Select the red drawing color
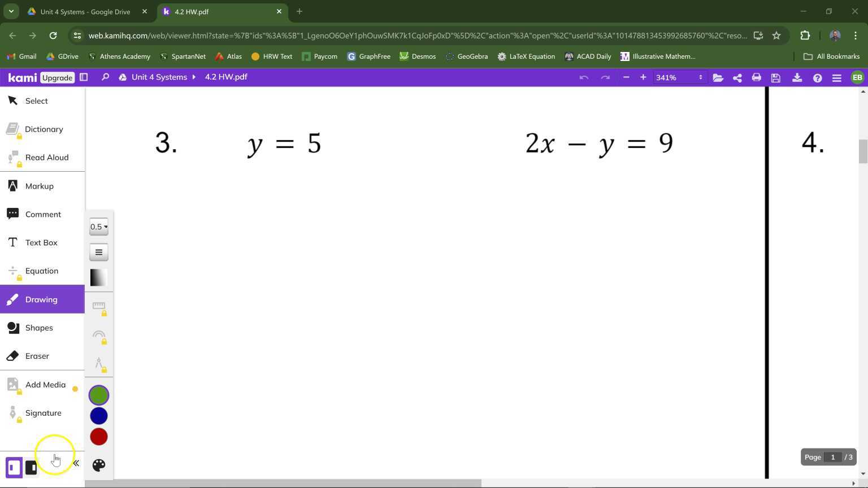Screen dimensions: 868x488 (x=99, y=436)
